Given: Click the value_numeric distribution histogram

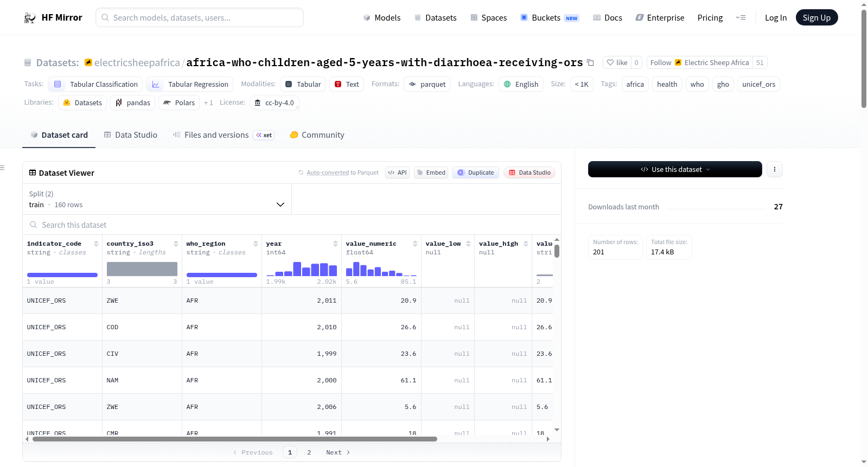Looking at the screenshot, I should click(381, 269).
